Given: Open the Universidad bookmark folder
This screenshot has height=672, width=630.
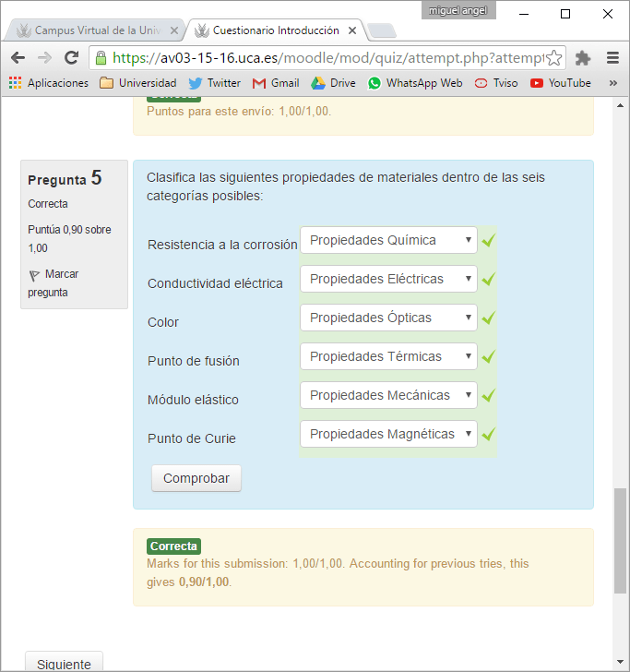Looking at the screenshot, I should tap(138, 83).
